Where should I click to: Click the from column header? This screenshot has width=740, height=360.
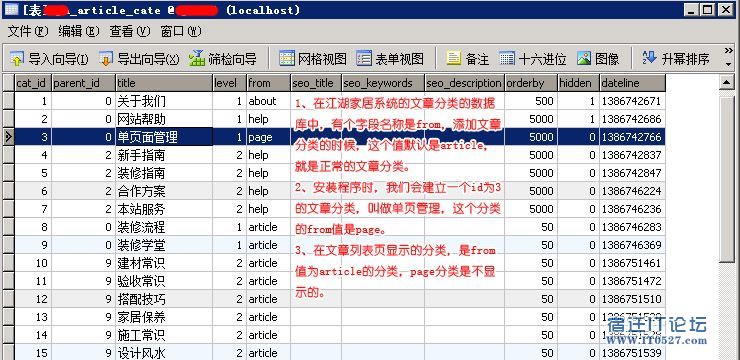(x=269, y=83)
